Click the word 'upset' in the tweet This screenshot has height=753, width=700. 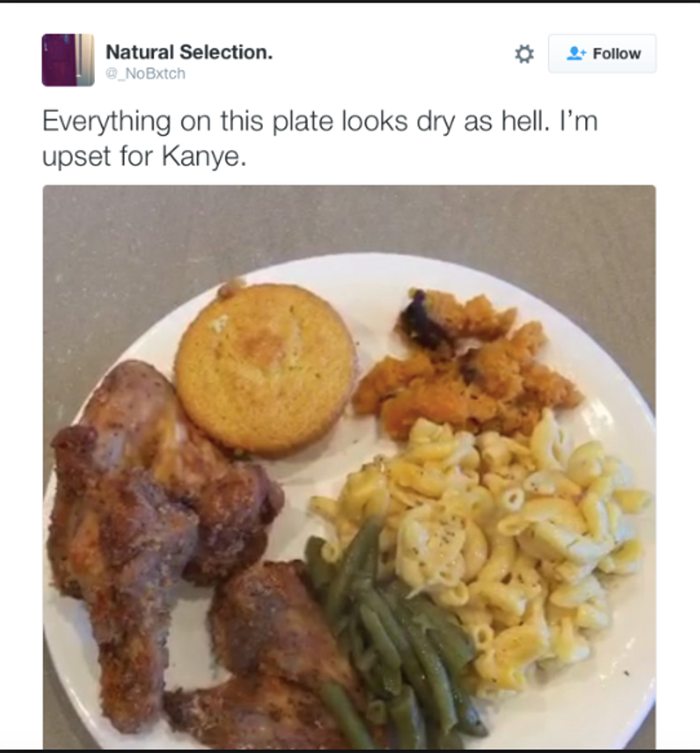[x=76, y=157]
